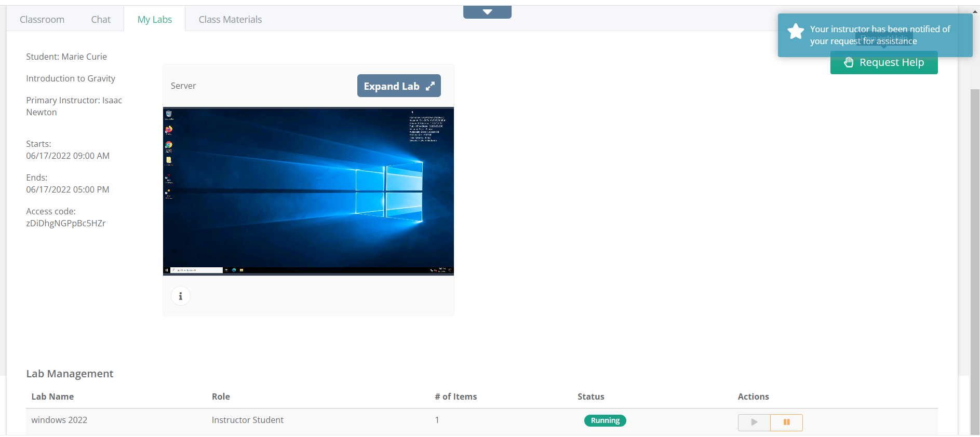Click the Edge icon in the lab taskbar
This screenshot has width=980, height=437.
(234, 270)
